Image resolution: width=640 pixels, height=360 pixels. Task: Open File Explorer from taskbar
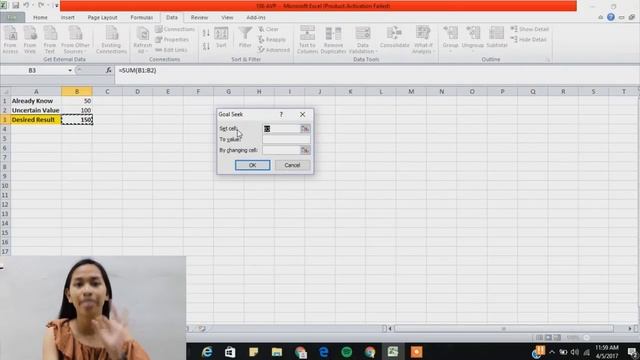[x=277, y=352]
